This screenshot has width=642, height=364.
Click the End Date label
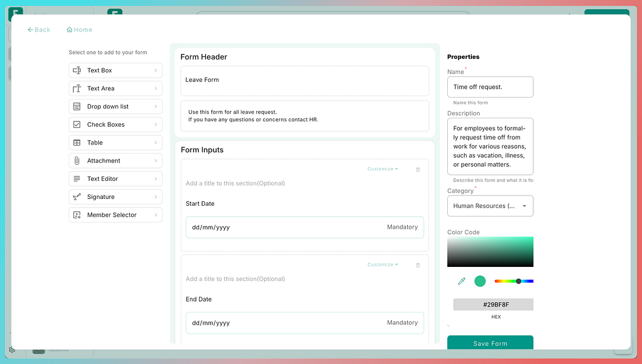198,299
